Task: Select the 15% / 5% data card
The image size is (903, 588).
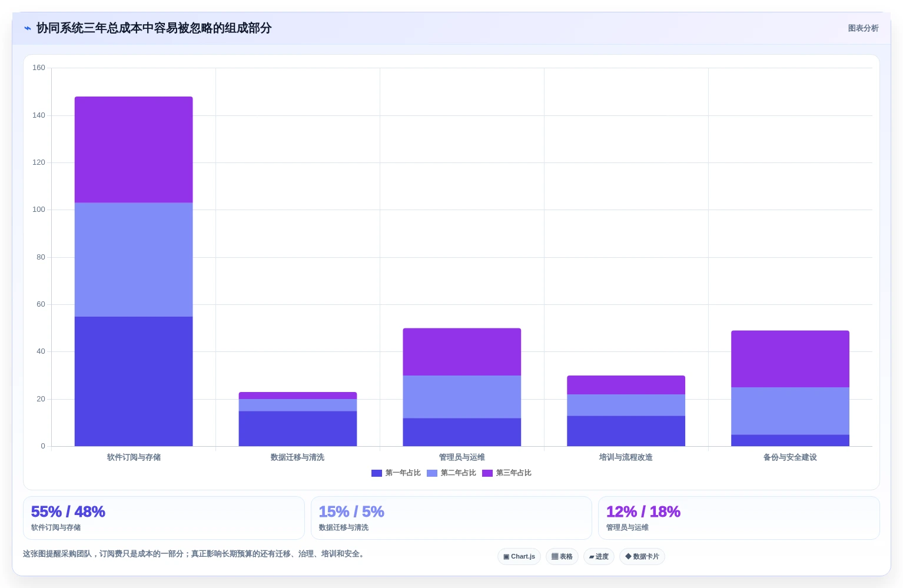Action: (x=451, y=518)
